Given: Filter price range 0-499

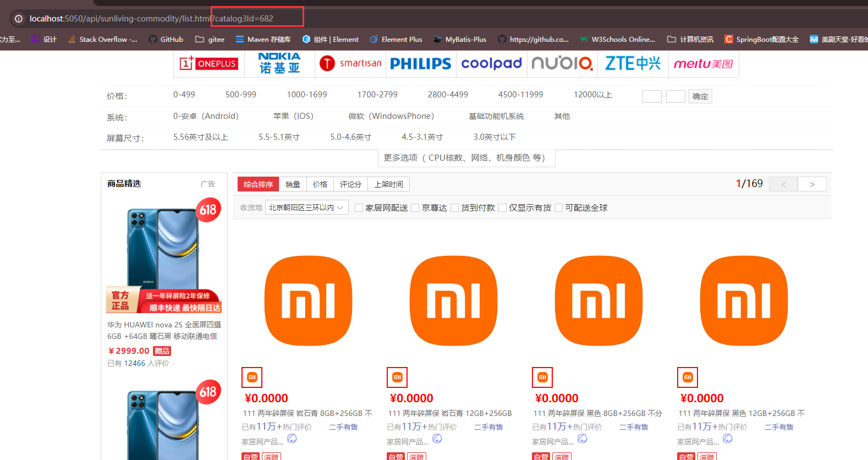Looking at the screenshot, I should 184,95.
